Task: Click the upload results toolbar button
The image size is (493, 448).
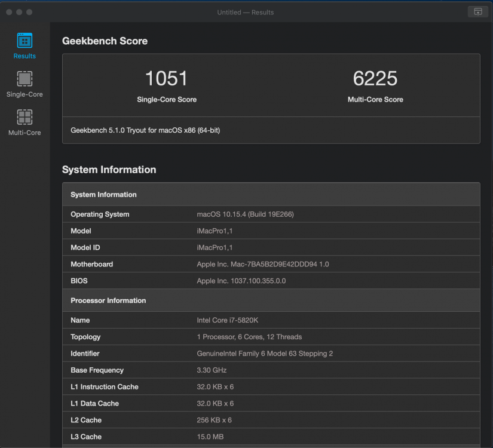Action: point(477,12)
